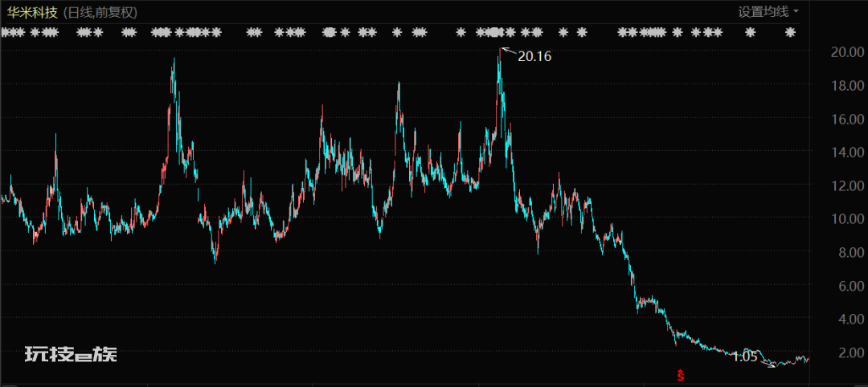
Task: Click the rightmost star info marker in the top row
Action: click(791, 33)
